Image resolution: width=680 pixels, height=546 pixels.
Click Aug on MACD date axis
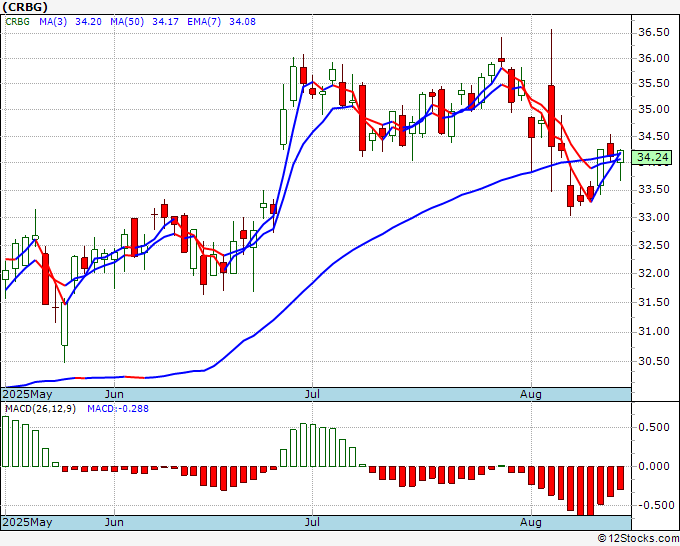(x=531, y=522)
